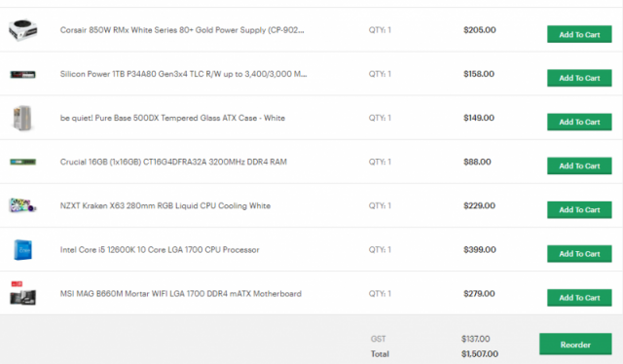Open the Intel Core i5 box thumbnail
The image size is (623, 364).
(x=22, y=249)
